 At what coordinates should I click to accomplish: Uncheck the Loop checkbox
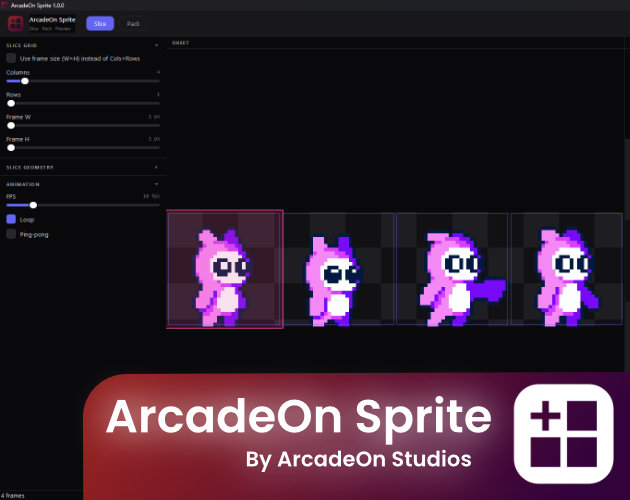(11, 219)
